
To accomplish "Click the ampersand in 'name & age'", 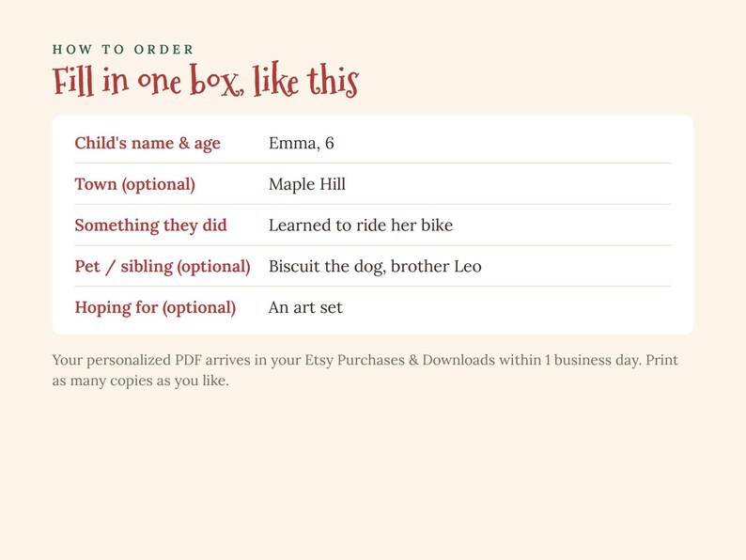I will 184,143.
